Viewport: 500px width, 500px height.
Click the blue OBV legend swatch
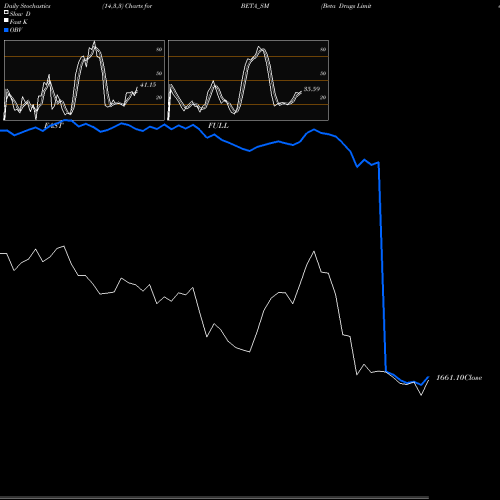click(6, 30)
